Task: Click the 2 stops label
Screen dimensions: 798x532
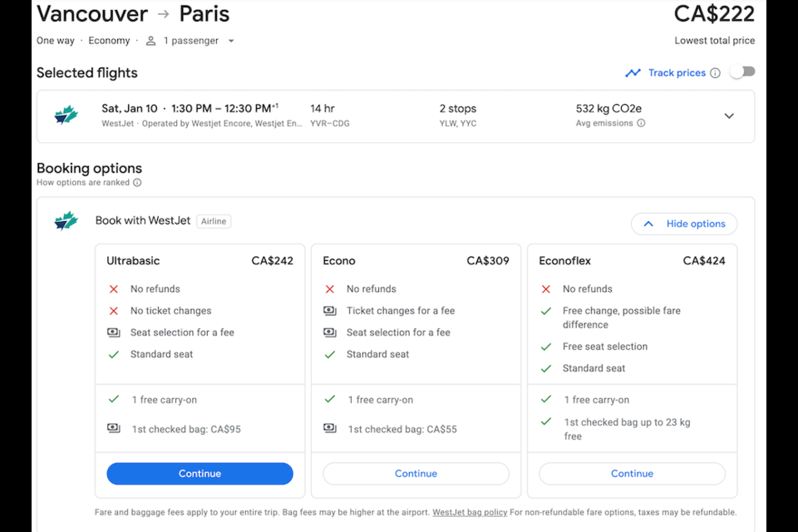Action: click(458, 108)
